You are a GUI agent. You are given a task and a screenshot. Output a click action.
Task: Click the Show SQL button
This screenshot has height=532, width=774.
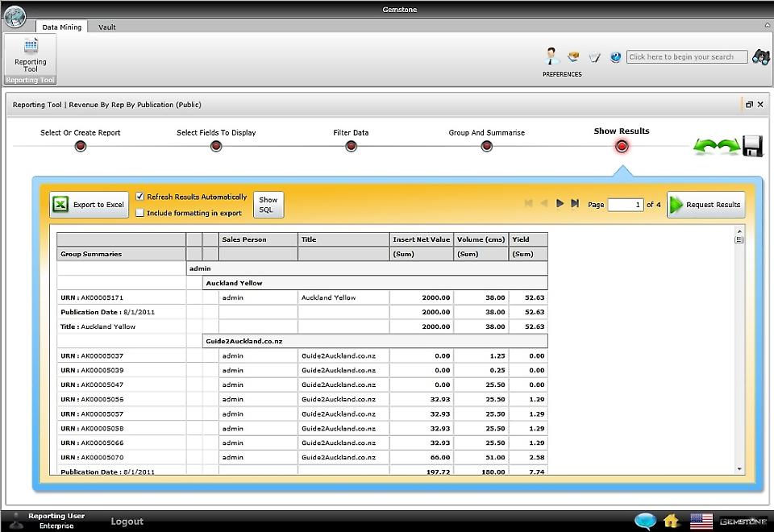tap(268, 204)
